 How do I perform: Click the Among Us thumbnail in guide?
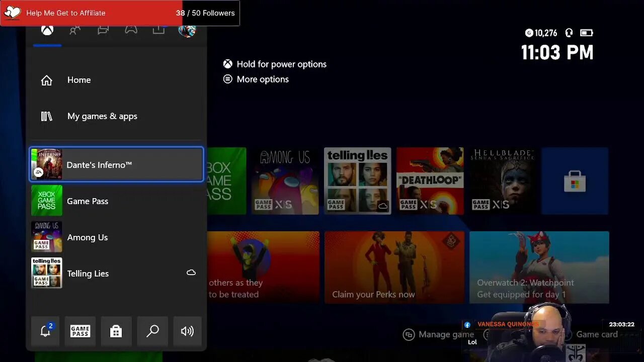(x=46, y=237)
